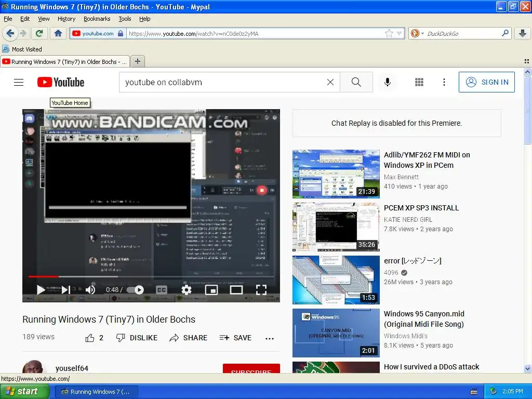Open the DuckDuckGo search engine selector
The image size is (532, 399).
[417, 33]
